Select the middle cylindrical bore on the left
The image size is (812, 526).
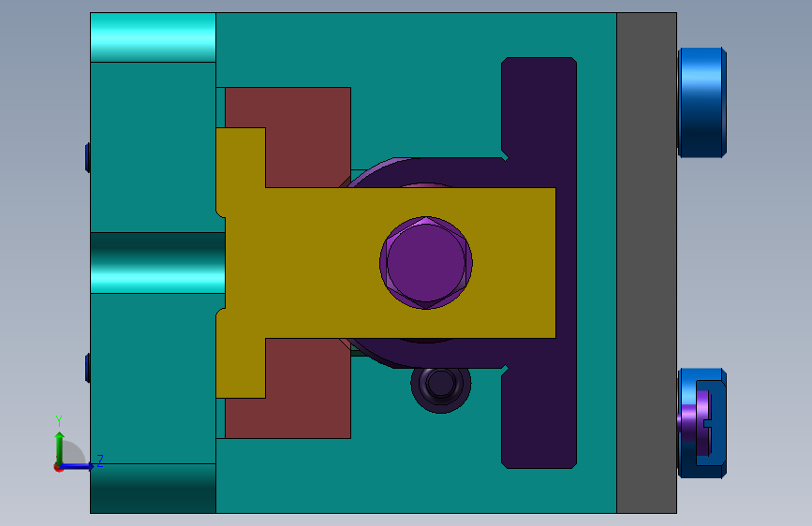pos(158,263)
